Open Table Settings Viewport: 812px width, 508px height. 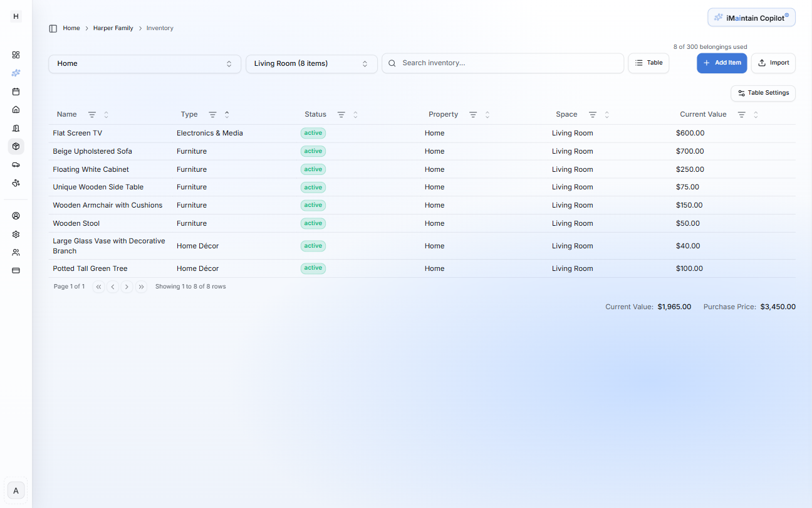(x=763, y=93)
